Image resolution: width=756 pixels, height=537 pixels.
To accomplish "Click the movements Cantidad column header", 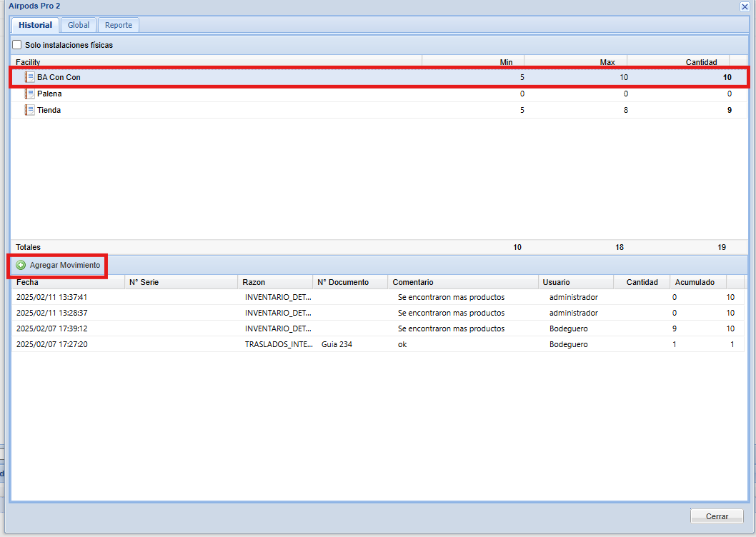I will click(642, 282).
